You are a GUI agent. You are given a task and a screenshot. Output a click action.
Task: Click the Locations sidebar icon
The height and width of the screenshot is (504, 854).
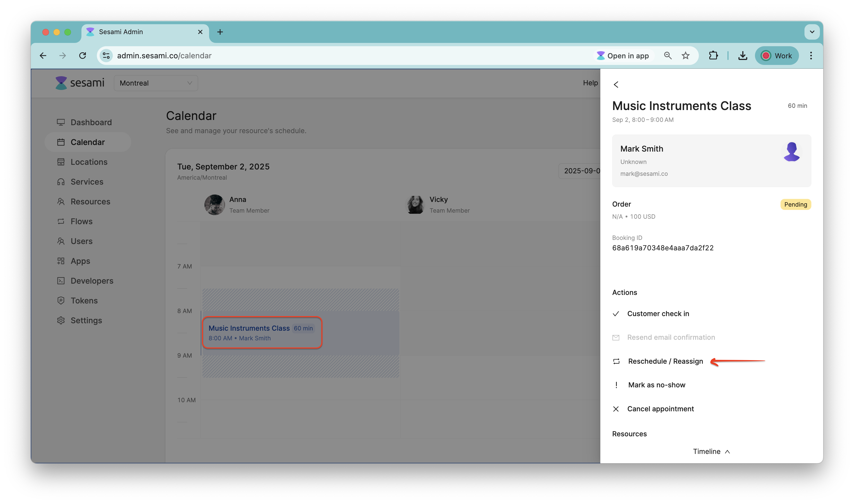point(61,162)
